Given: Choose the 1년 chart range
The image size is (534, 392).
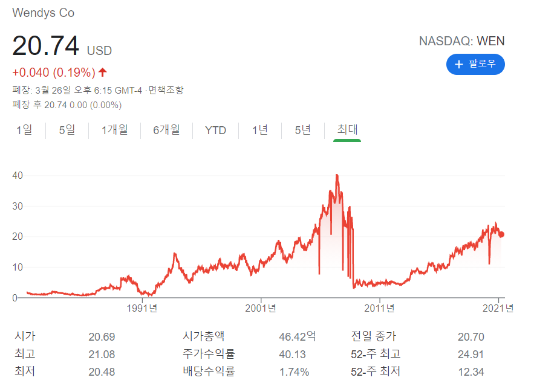Looking at the screenshot, I should coord(260,130).
